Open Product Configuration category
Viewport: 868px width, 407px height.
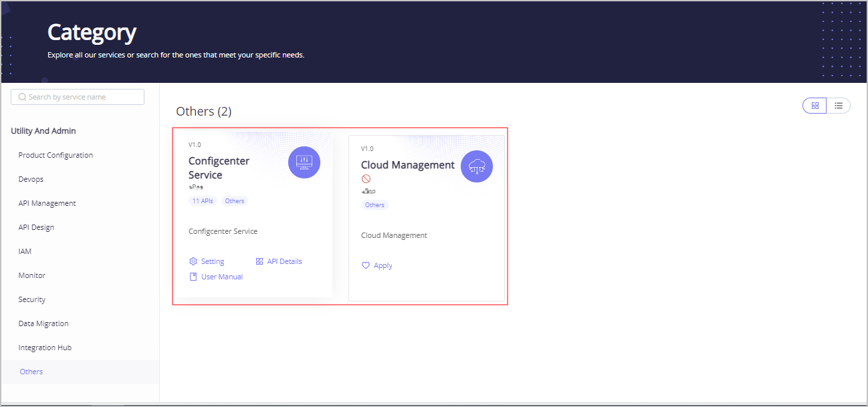coord(56,155)
